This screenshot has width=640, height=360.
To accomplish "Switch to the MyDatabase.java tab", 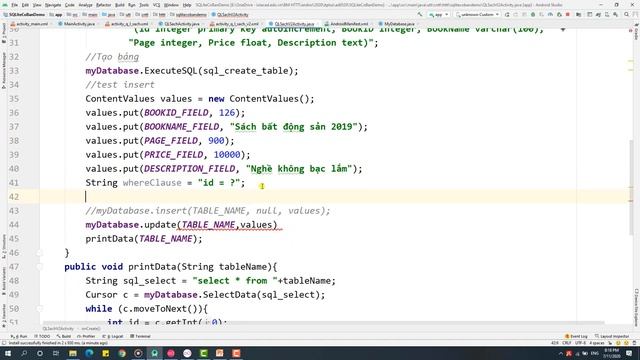I will click(397, 24).
